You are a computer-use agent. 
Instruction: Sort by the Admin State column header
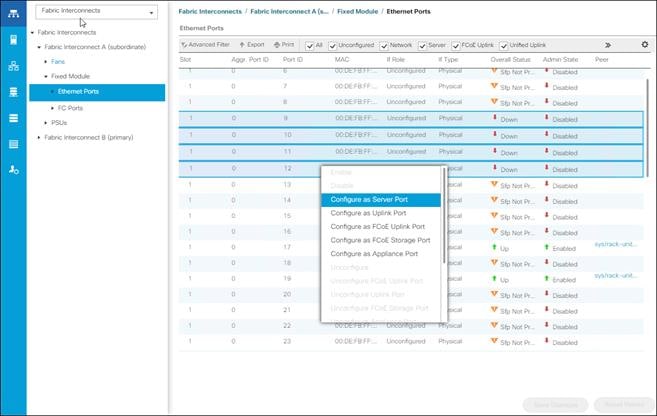(x=560, y=59)
